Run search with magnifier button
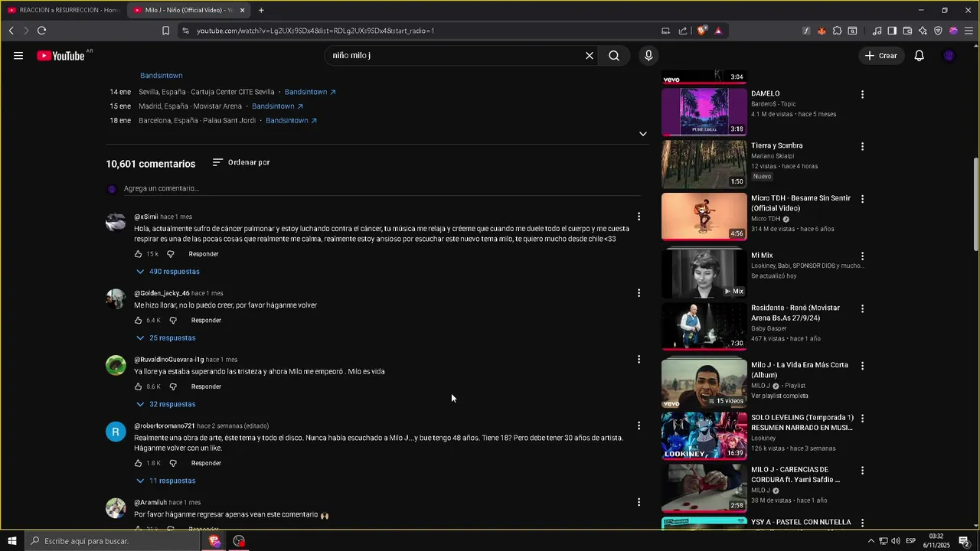The height and width of the screenshot is (551, 980). click(614, 56)
